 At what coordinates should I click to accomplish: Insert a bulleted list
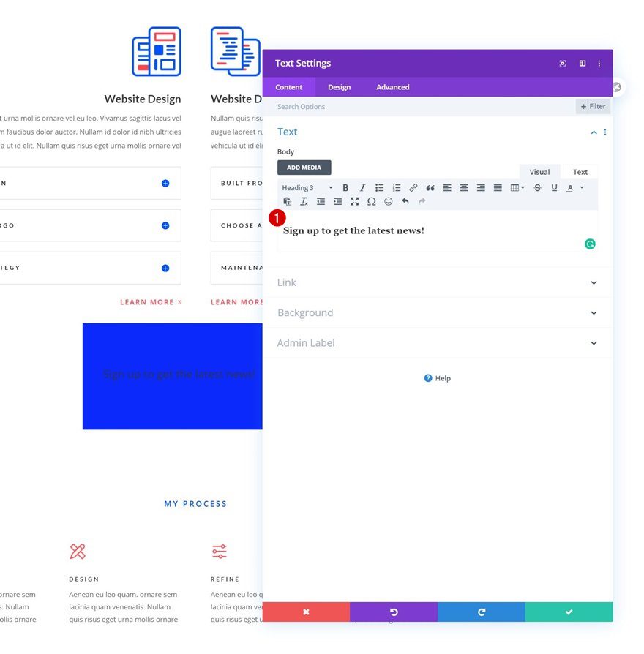pyautogui.click(x=379, y=187)
